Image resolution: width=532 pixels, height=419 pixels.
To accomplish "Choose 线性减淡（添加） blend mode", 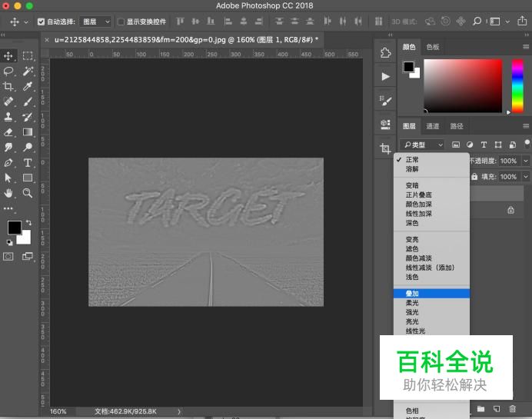I will (x=431, y=268).
